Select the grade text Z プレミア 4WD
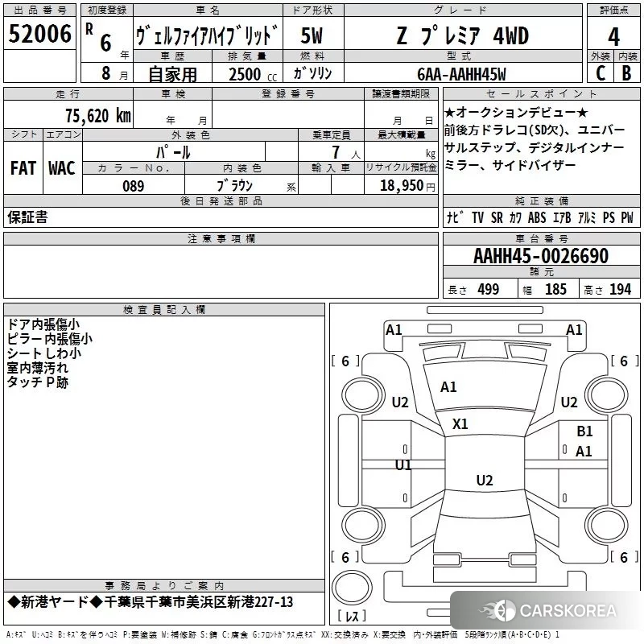 click(462, 35)
